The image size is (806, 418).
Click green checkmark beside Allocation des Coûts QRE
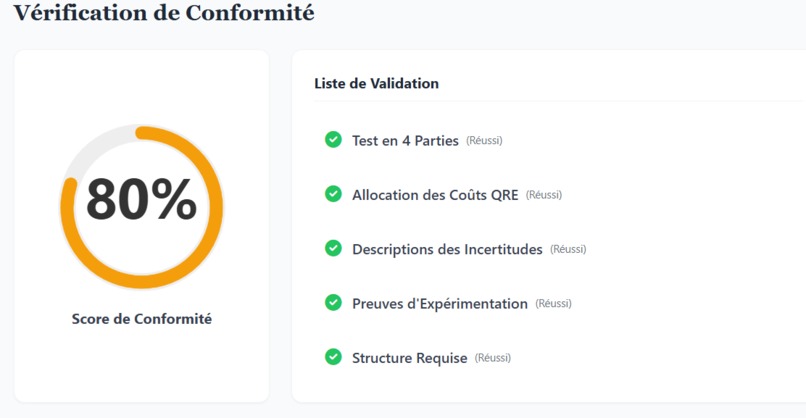click(x=333, y=194)
